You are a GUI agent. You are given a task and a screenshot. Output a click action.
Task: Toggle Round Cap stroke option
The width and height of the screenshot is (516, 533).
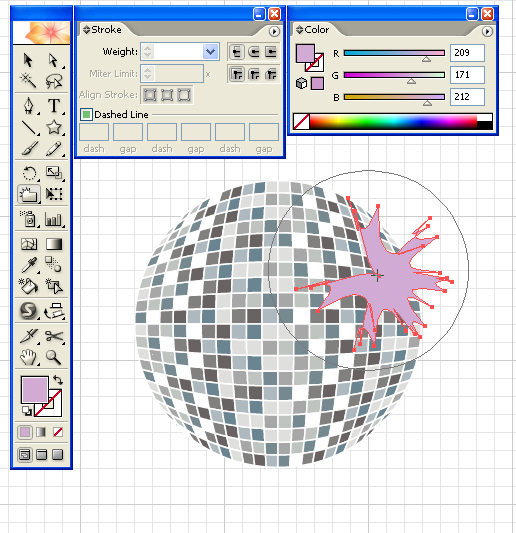(x=254, y=52)
